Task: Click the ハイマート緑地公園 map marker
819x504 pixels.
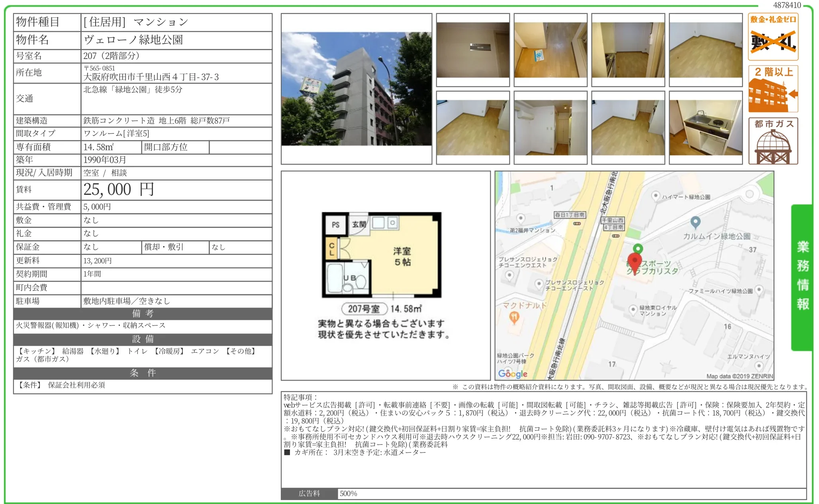Action: click(x=655, y=196)
